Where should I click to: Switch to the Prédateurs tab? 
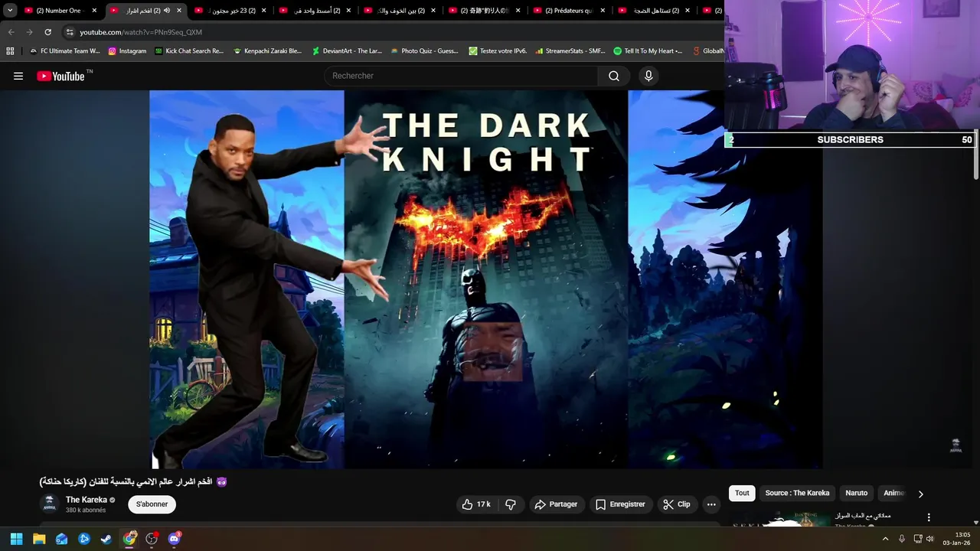tap(569, 11)
